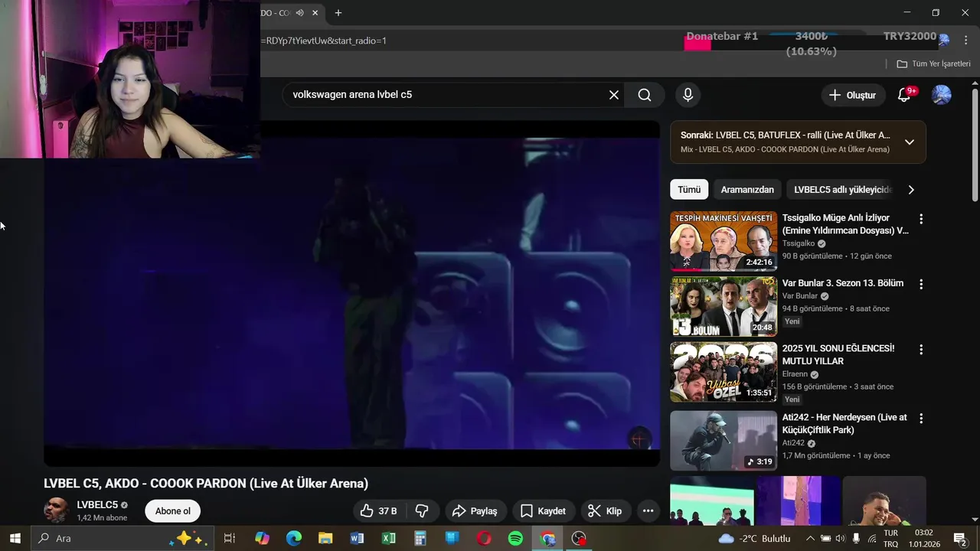Viewport: 980px width, 551px height.
Task: Click the magnifier search button
Action: 645,95
